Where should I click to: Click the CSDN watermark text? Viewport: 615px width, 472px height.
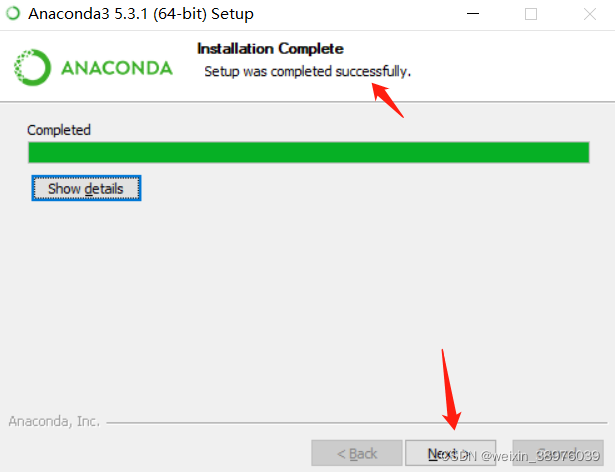point(521,456)
